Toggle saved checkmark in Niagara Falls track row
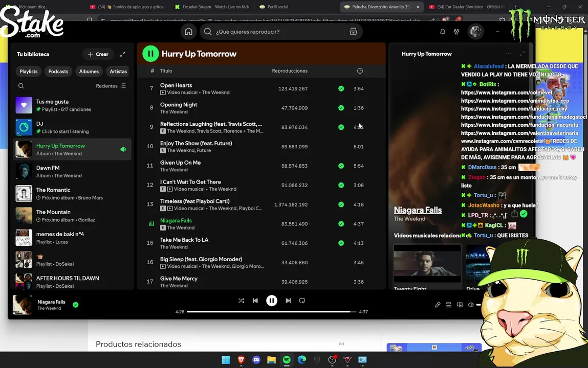The image size is (588, 368). click(x=341, y=224)
